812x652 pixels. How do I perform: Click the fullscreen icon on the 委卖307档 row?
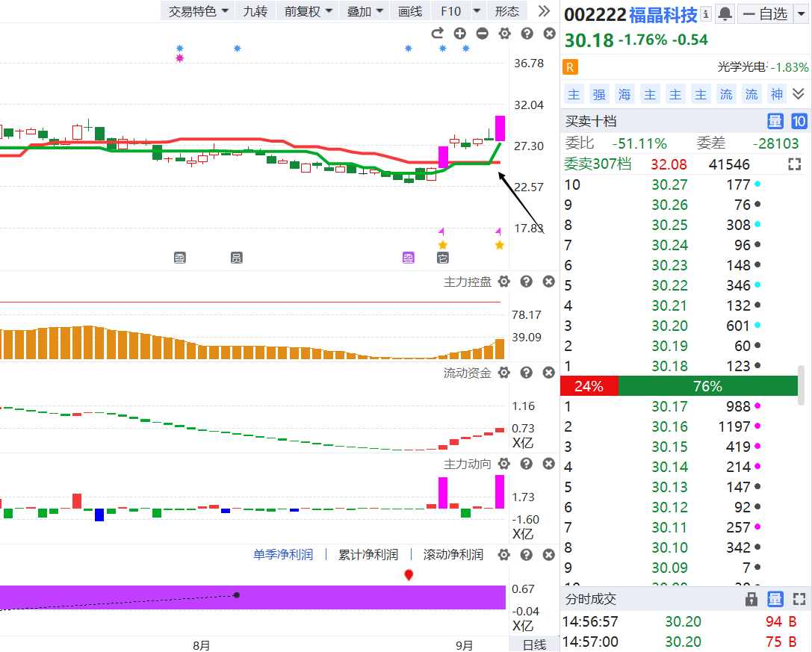(794, 165)
